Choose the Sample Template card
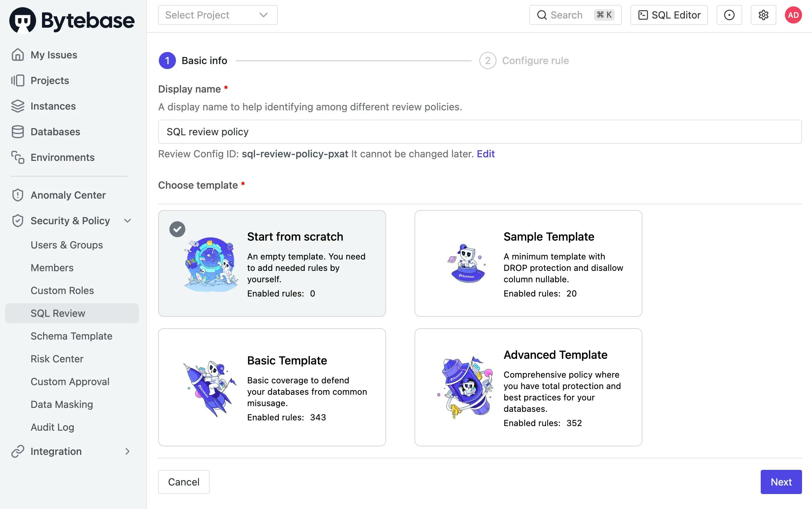The width and height of the screenshot is (812, 509). [529, 263]
